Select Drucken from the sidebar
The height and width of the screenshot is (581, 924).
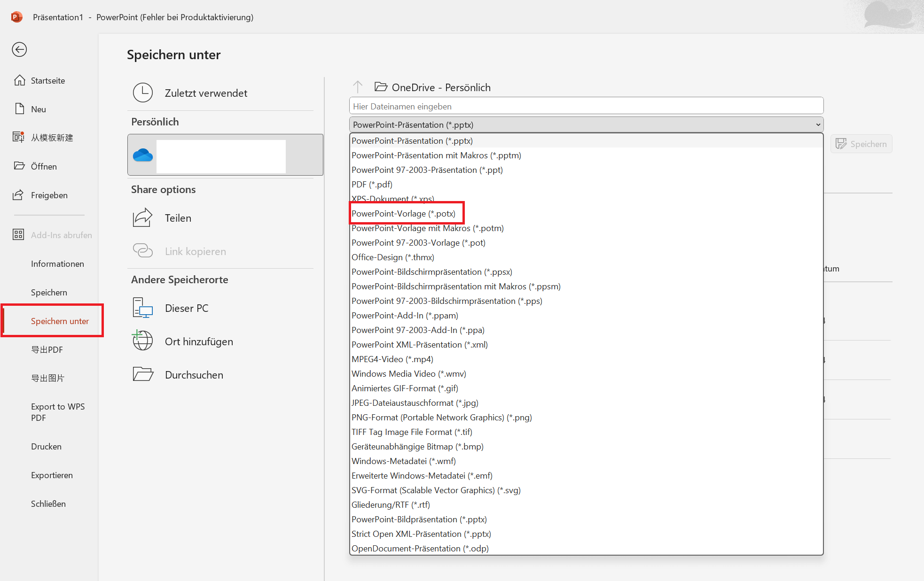[x=46, y=446]
